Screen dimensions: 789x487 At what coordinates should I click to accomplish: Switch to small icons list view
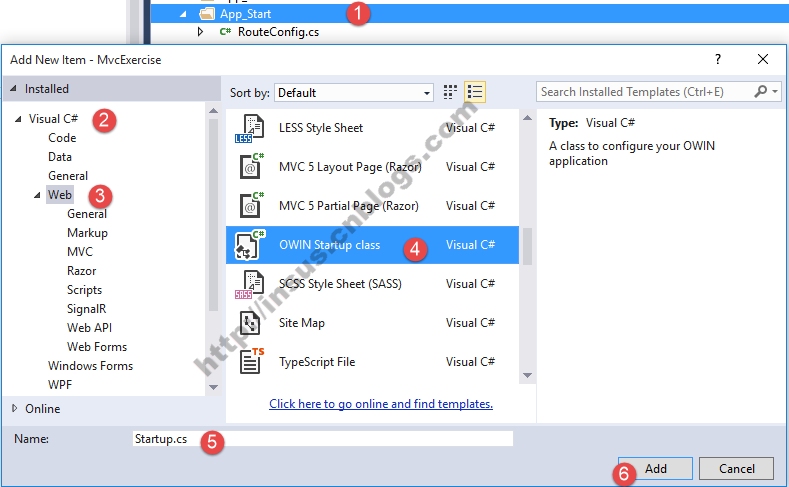(x=475, y=92)
